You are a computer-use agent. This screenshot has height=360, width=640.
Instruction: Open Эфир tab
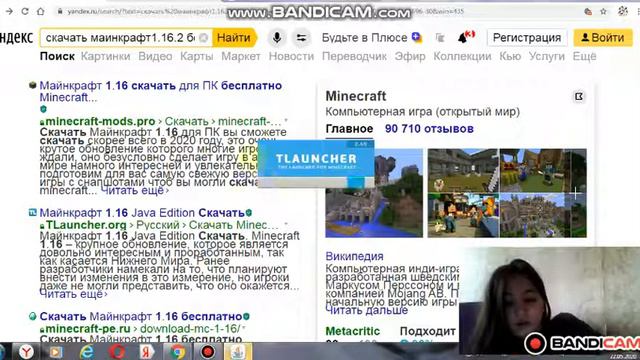410,56
